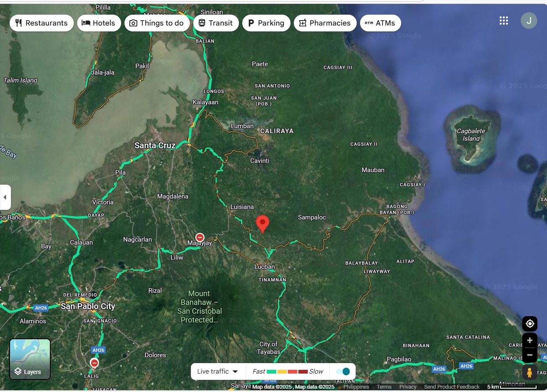Collapse the side panel with the chevron
Screen dimensions: 547x392
5,197
